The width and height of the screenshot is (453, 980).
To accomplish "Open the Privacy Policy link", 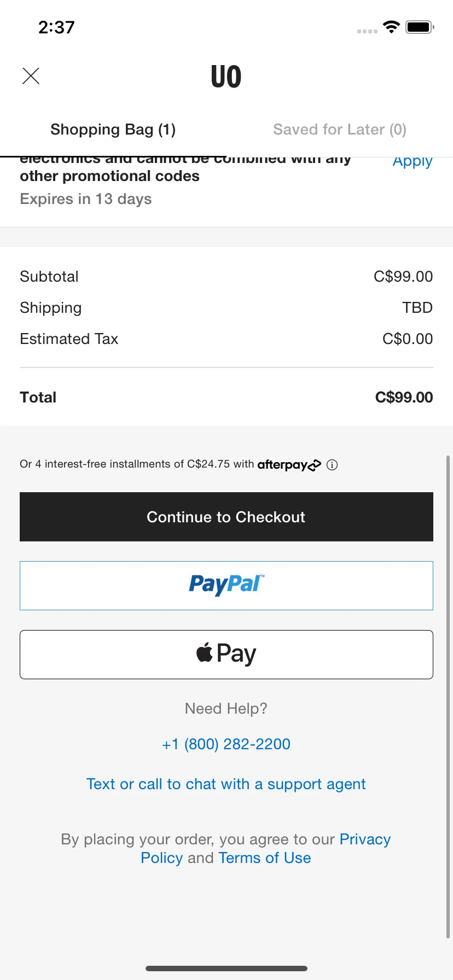I will [266, 849].
